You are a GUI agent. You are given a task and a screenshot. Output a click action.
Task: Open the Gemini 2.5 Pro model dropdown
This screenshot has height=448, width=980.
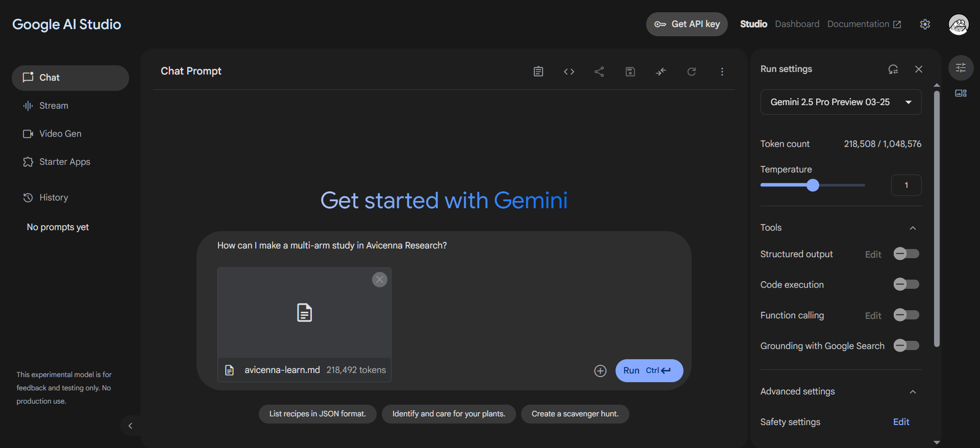841,102
